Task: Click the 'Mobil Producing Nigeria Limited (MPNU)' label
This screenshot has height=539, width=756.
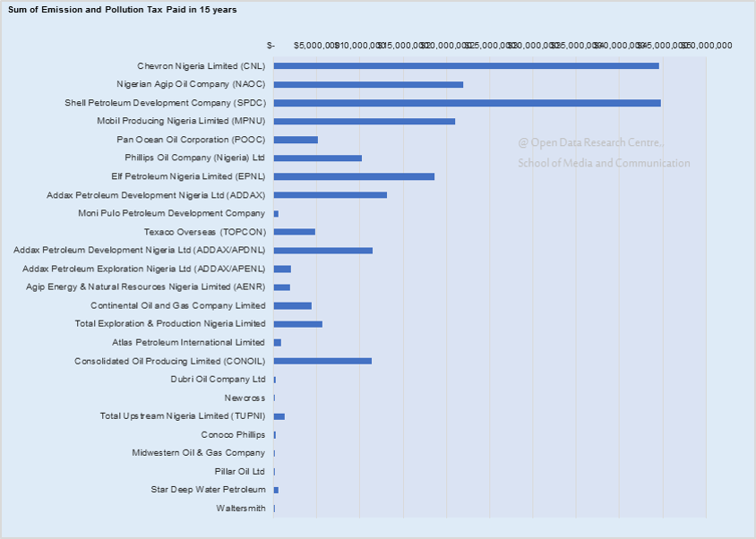Action: pos(181,121)
